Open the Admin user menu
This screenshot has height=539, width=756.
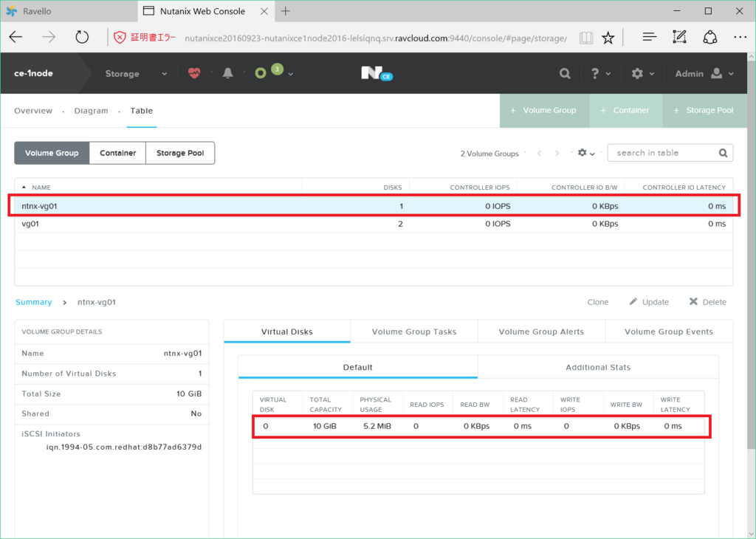(704, 73)
